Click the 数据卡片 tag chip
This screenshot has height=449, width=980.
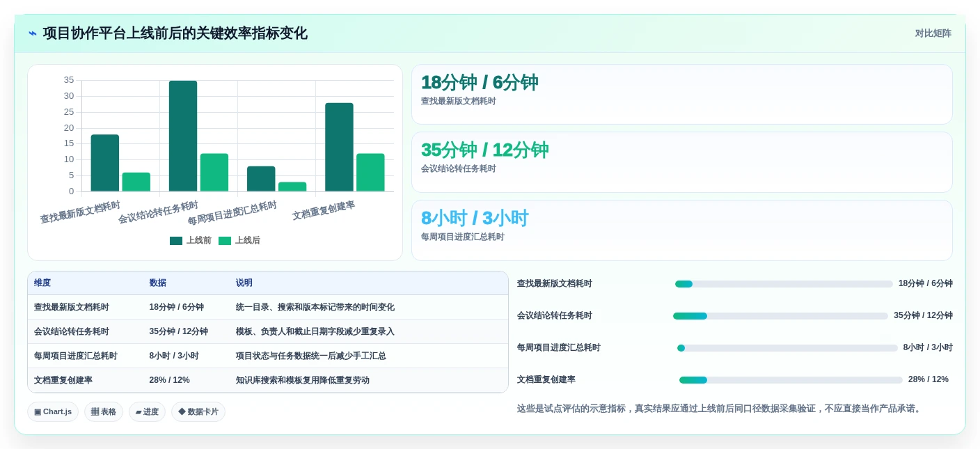(x=198, y=411)
